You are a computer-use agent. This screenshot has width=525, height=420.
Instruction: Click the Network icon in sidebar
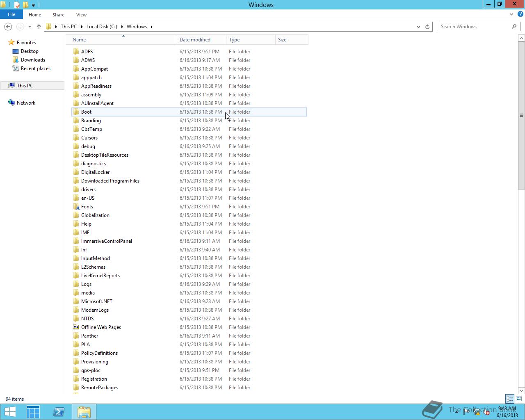(x=11, y=103)
